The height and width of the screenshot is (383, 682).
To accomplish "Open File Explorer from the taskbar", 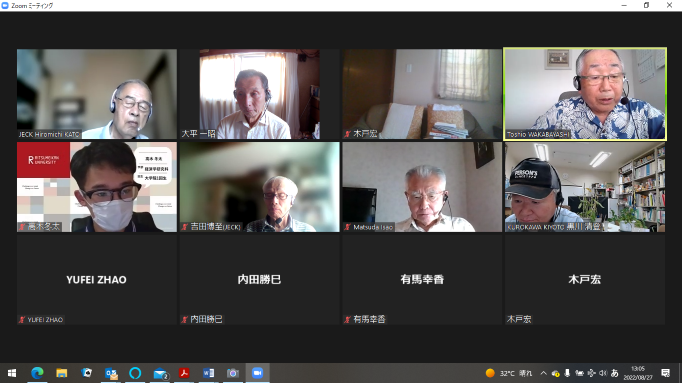I will point(62,373).
